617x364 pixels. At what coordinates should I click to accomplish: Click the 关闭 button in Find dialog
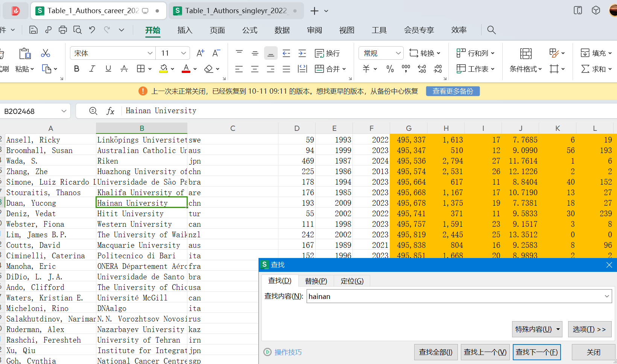(593, 352)
